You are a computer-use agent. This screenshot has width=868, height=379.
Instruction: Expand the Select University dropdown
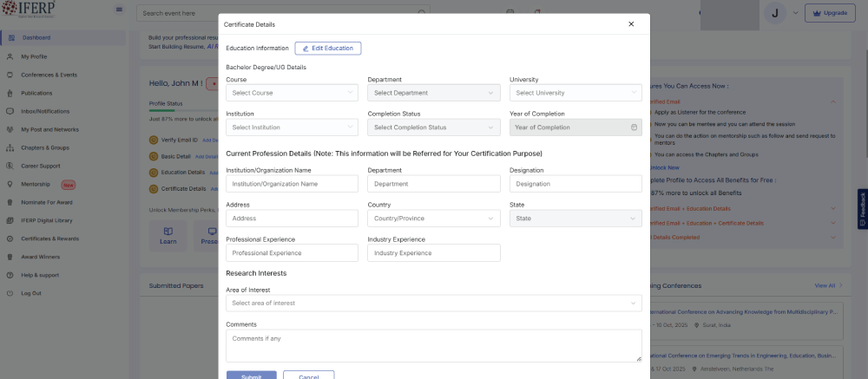[575, 93]
